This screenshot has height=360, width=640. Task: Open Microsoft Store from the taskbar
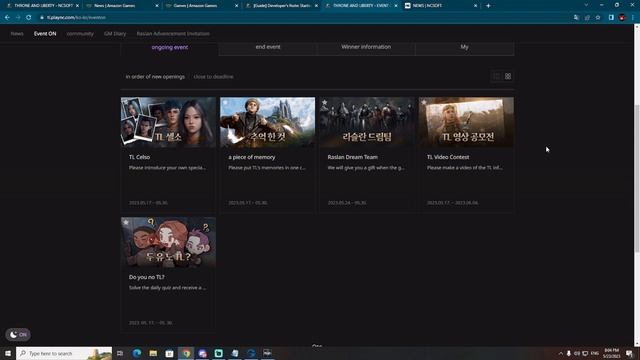pos(169,353)
